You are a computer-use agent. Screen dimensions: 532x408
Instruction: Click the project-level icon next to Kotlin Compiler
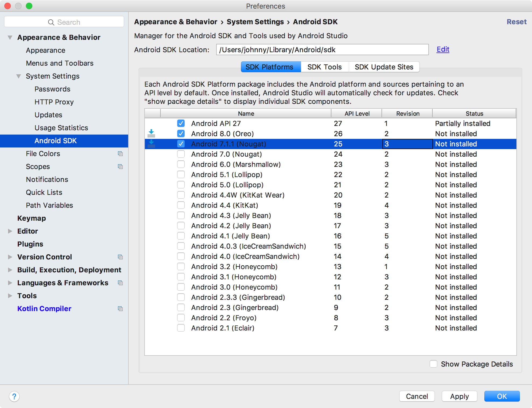tap(120, 309)
